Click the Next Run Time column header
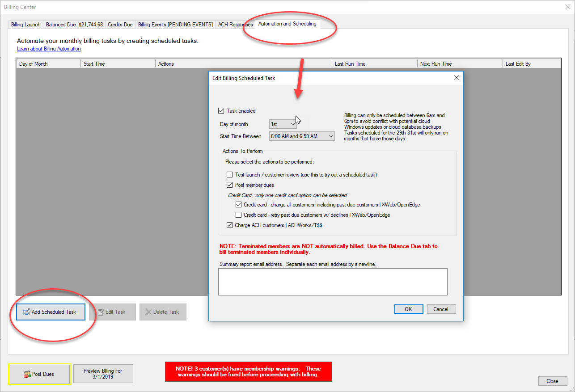This screenshot has width=575, height=392. click(460, 64)
